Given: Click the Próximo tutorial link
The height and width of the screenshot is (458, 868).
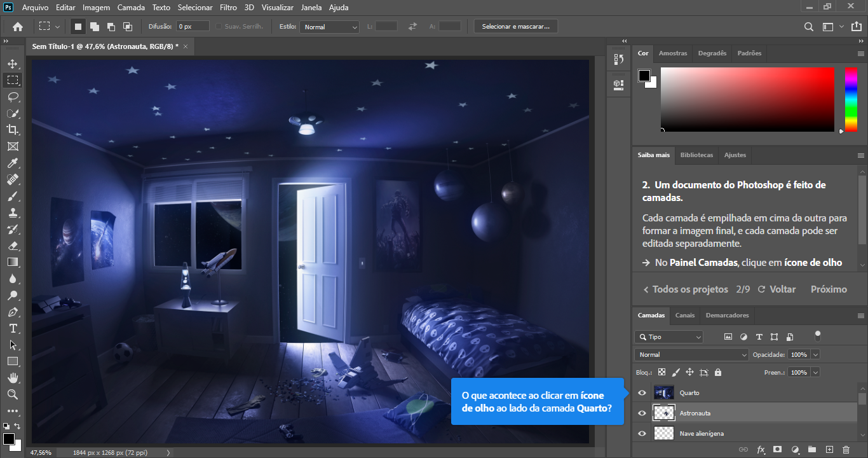Looking at the screenshot, I should (829, 289).
